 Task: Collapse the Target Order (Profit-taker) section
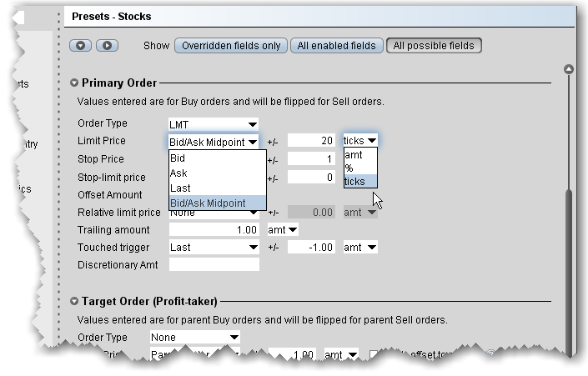[74, 302]
